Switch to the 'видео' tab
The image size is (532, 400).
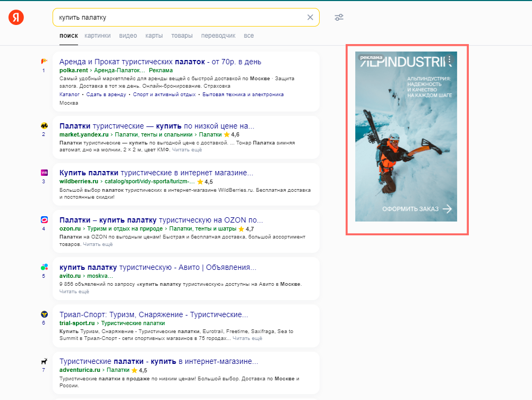point(128,36)
